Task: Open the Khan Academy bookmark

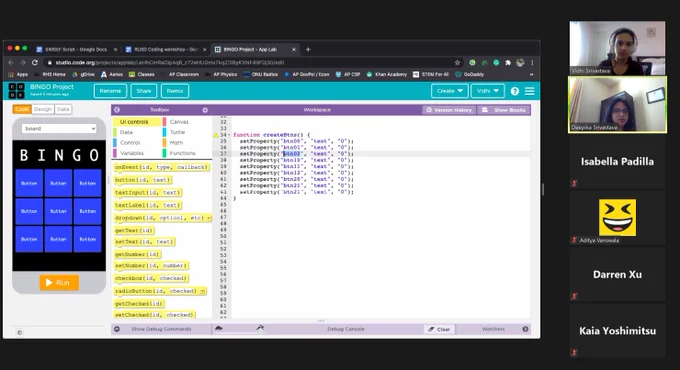Action: (386, 74)
